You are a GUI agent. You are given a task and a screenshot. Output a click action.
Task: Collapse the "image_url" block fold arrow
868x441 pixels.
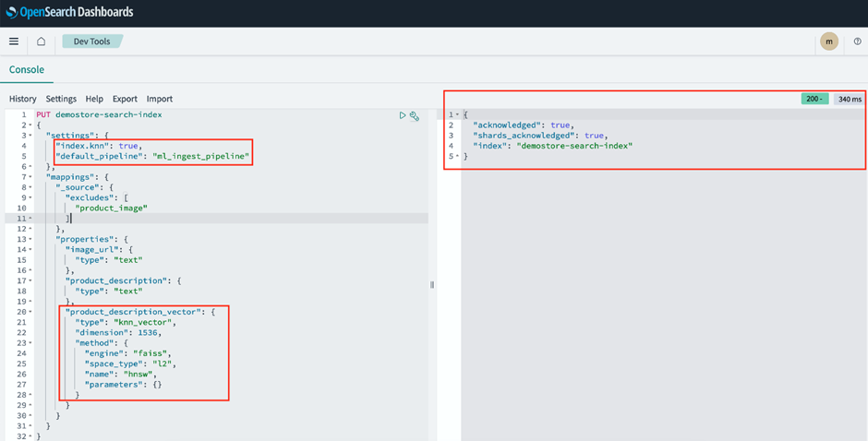tap(30, 249)
